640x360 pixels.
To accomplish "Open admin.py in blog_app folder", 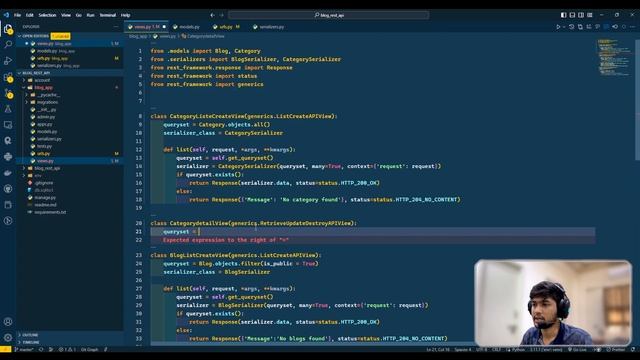I will [x=46, y=117].
